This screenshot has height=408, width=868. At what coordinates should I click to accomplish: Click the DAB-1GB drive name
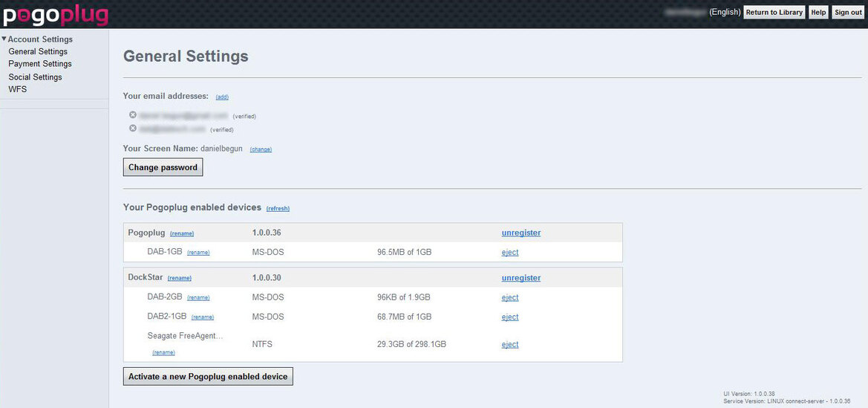pos(165,252)
